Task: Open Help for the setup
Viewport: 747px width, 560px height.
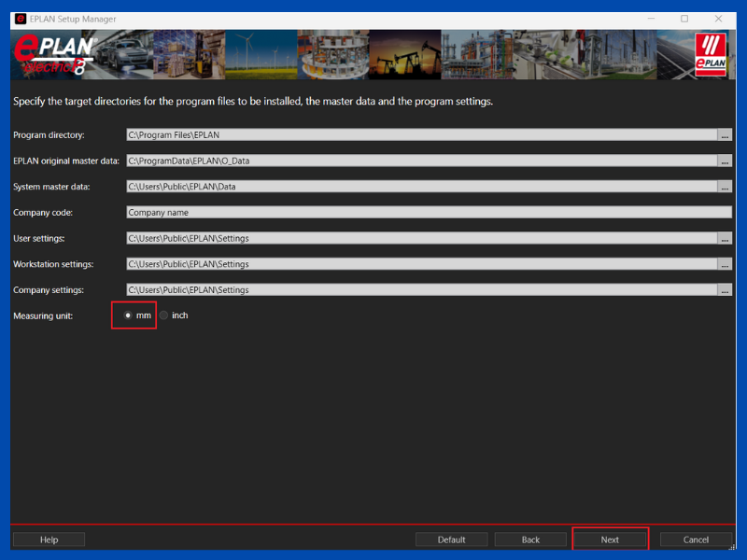Action: tap(49, 539)
